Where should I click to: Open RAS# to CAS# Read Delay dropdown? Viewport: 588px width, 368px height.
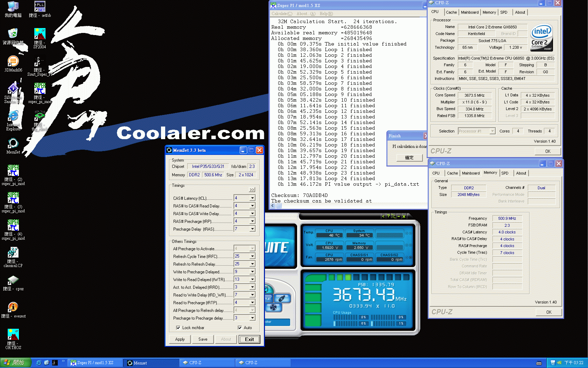click(x=252, y=206)
